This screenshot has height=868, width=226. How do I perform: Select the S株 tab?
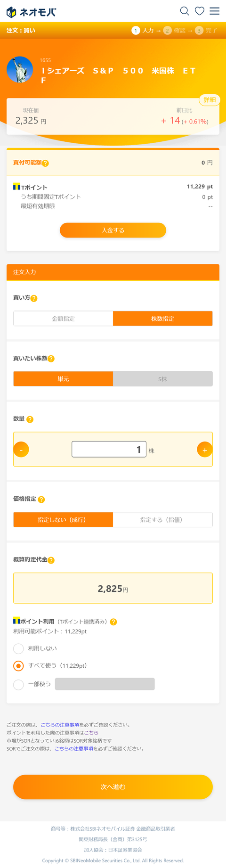163,379
